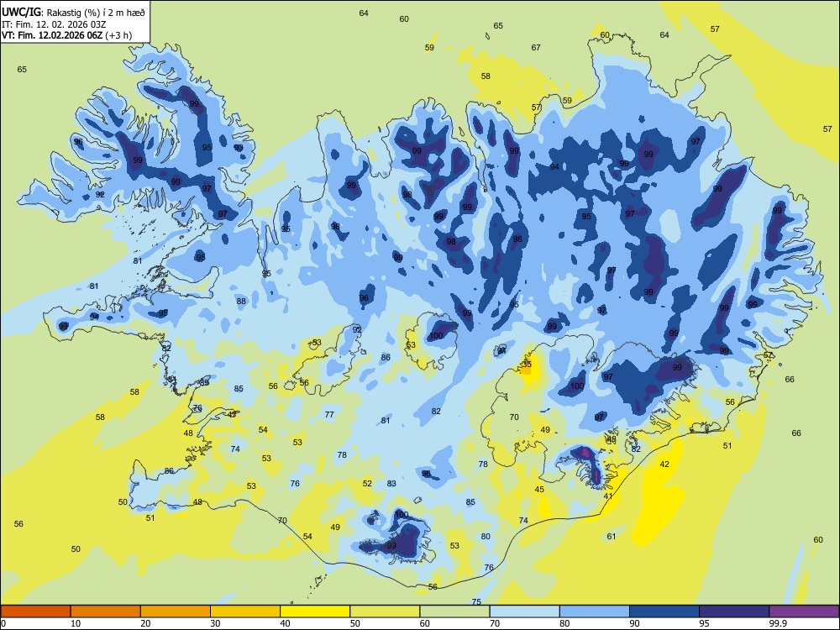The height and width of the screenshot is (630, 840).
Task: Click the legend tick label '30'
Action: [x=215, y=623]
